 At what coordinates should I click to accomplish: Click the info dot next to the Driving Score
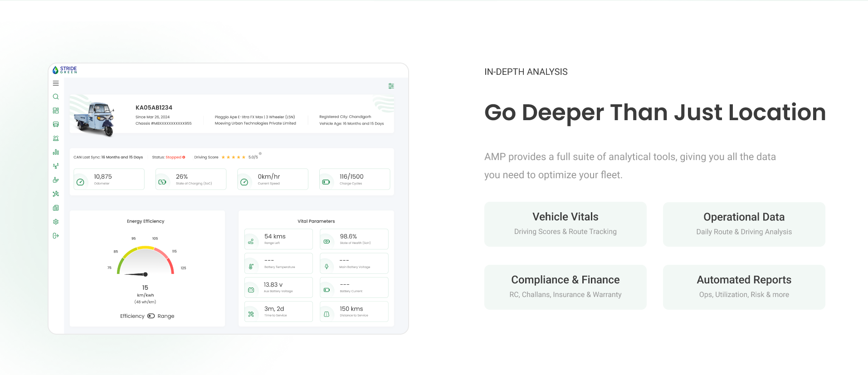pyautogui.click(x=260, y=154)
